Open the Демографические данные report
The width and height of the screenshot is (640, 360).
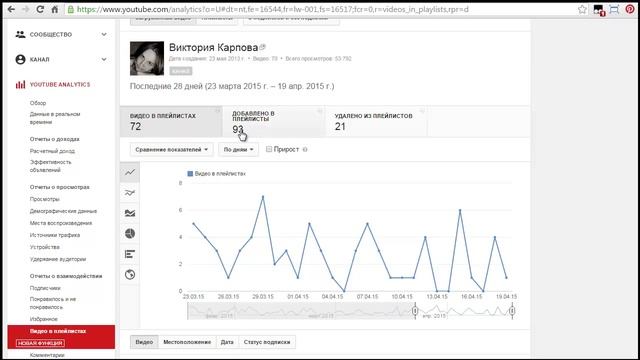63,211
